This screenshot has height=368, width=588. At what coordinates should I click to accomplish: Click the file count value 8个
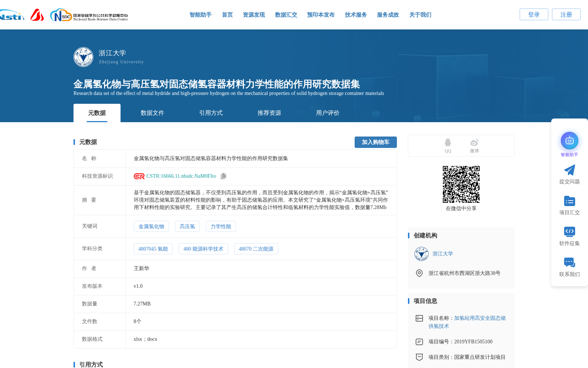coord(137,322)
